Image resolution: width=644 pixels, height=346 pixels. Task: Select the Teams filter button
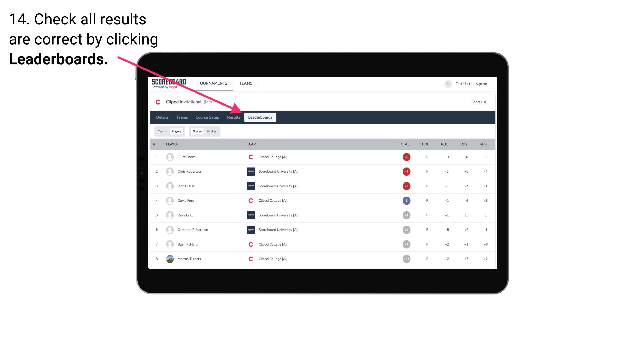click(x=162, y=131)
